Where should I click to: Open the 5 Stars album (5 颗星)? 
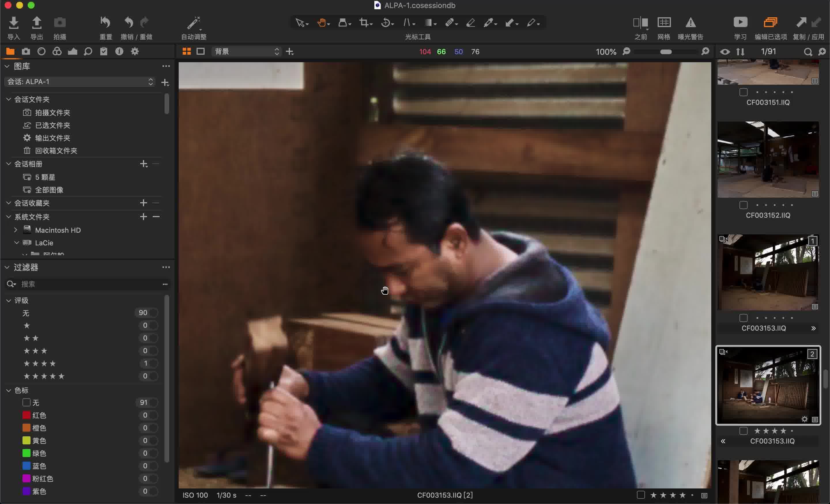[x=45, y=177]
